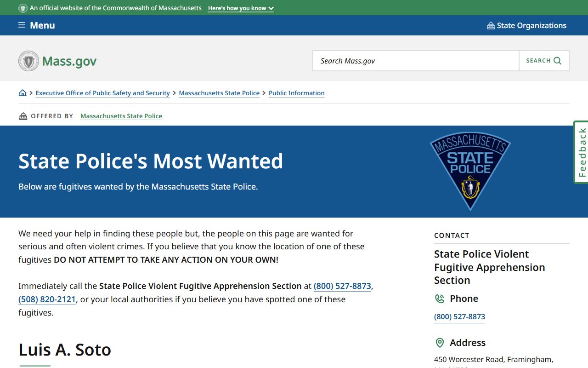The image size is (588, 368).
Task: Click "DO NOT ATTEMPT TO TAKE ANY ACTION" warning text
Action: point(166,260)
